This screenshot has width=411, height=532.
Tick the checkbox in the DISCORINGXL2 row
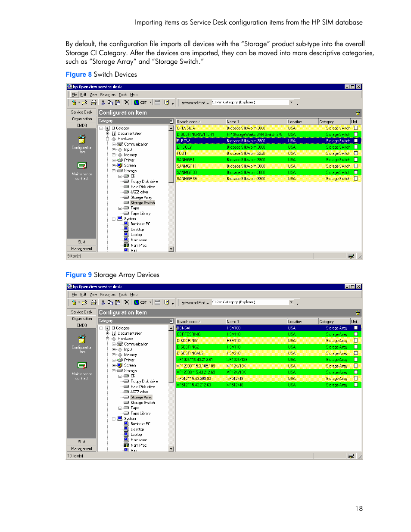click(356, 353)
